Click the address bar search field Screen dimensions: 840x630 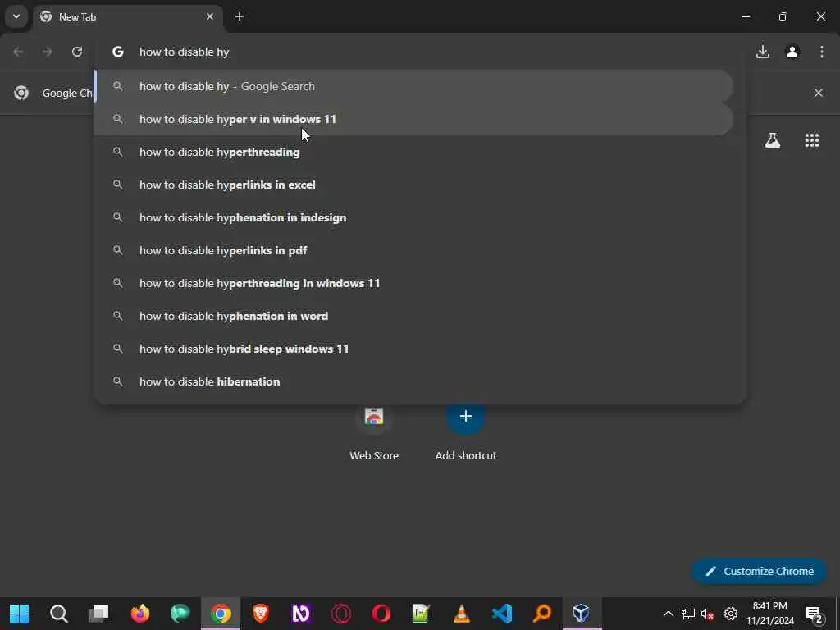420,52
